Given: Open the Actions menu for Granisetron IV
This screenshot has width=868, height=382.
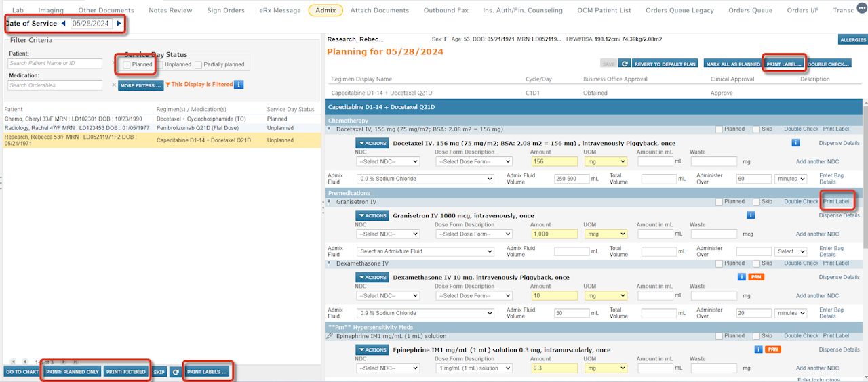Looking at the screenshot, I should (372, 215).
